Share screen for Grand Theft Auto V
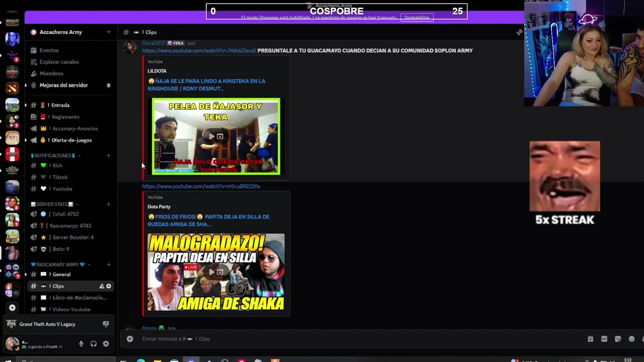 [x=106, y=324]
